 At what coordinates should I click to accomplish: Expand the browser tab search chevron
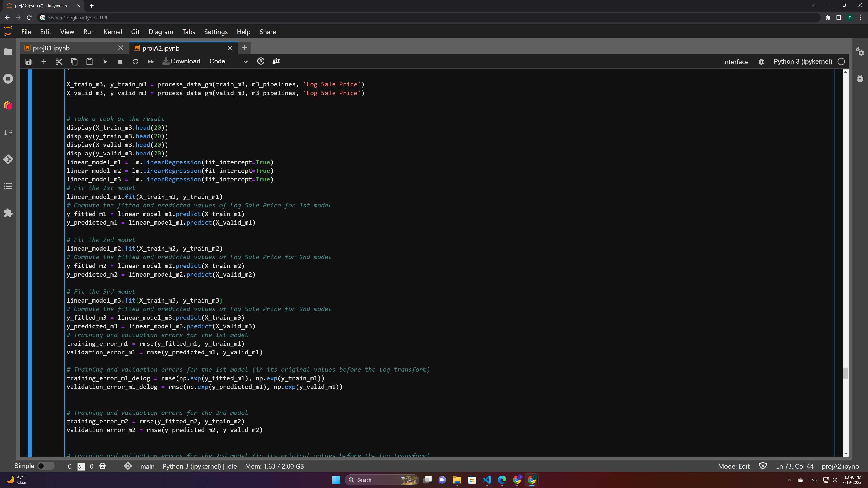pyautogui.click(x=814, y=5)
